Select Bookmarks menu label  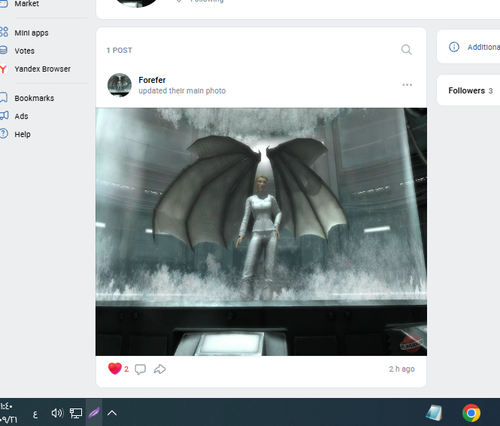click(x=34, y=98)
